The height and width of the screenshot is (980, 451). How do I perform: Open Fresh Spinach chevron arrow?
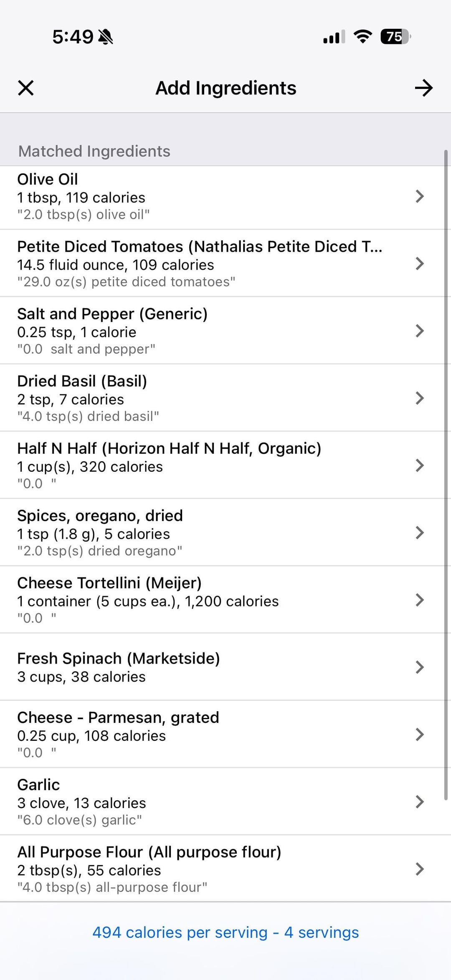coord(420,667)
